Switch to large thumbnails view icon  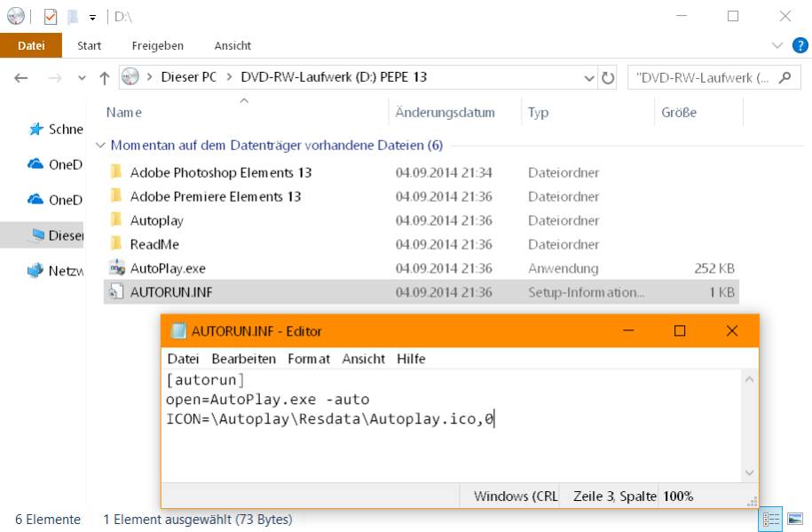(x=794, y=520)
